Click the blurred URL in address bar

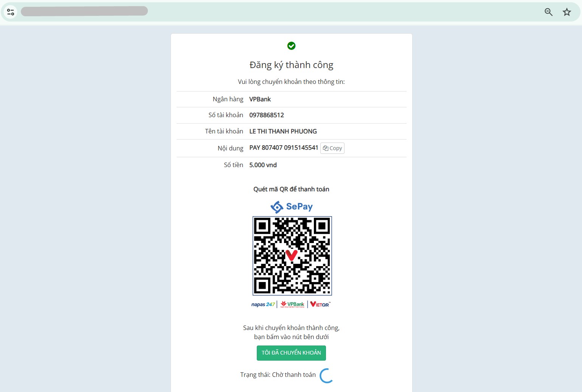(84, 11)
